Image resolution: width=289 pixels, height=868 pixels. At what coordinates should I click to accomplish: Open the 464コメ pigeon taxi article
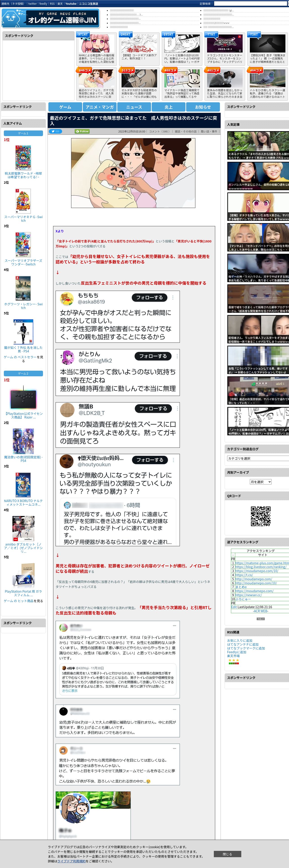coord(267,78)
